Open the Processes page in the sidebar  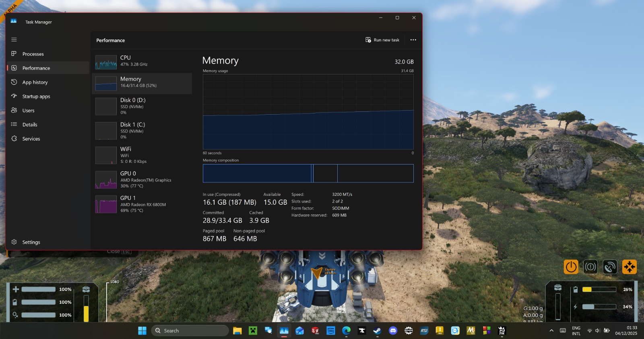click(x=33, y=54)
